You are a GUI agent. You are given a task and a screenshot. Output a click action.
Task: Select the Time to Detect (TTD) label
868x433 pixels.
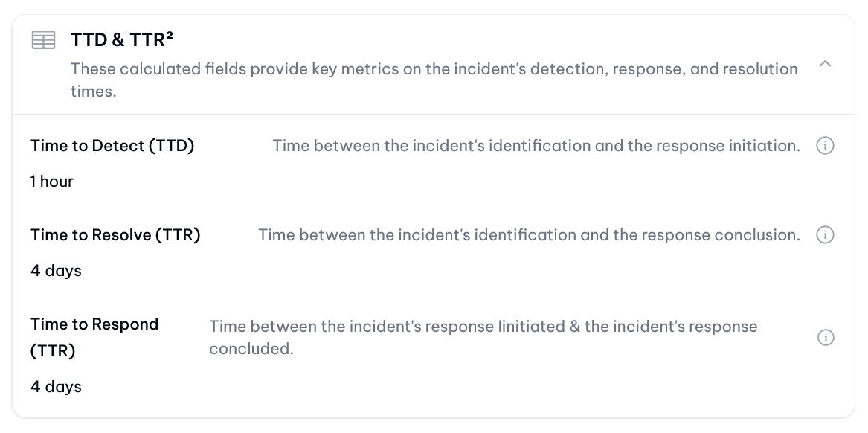pyautogui.click(x=112, y=146)
